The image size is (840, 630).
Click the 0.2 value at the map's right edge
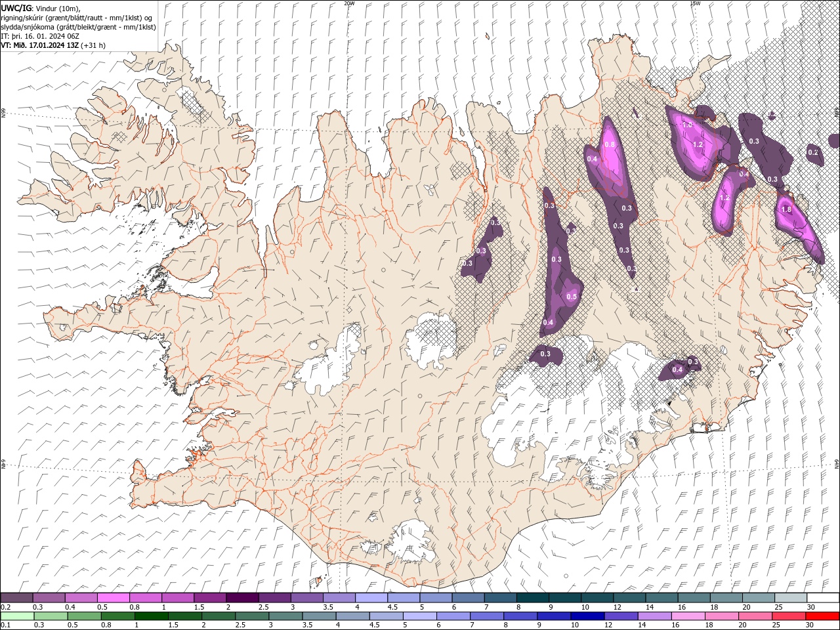(x=813, y=152)
